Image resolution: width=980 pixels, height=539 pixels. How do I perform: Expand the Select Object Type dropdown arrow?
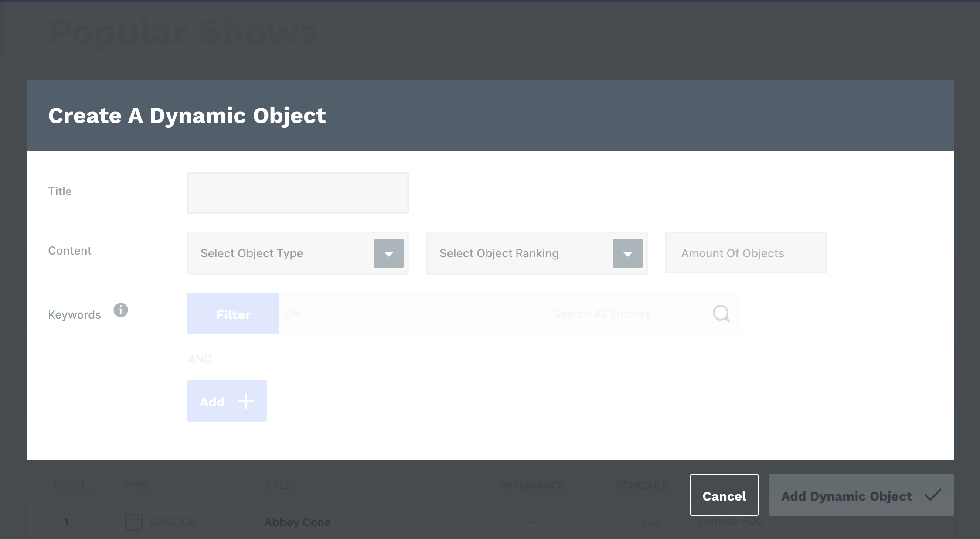(x=388, y=253)
